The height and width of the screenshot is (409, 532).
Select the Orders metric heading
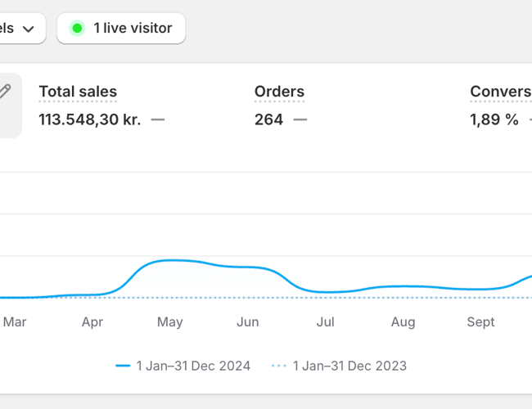279,92
